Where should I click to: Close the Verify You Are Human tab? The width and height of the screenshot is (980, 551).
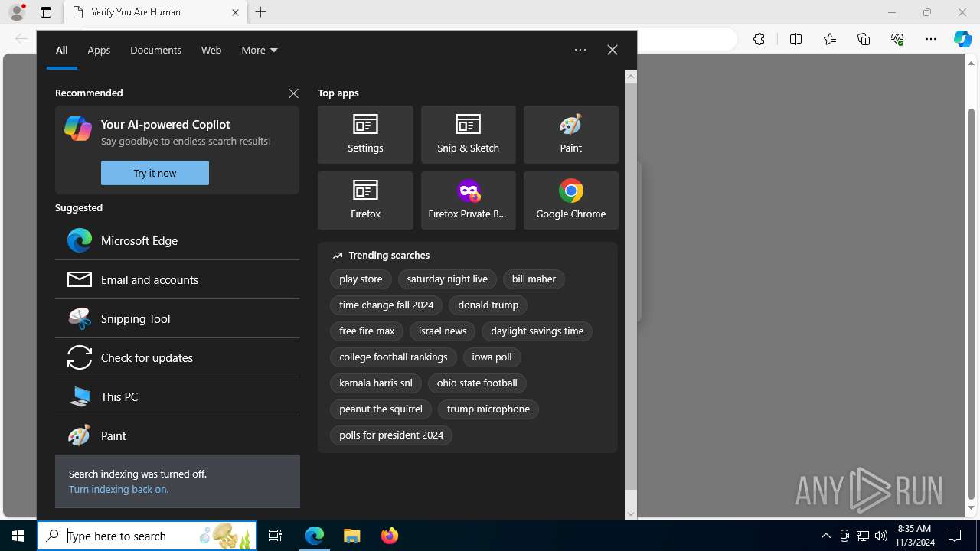(235, 12)
